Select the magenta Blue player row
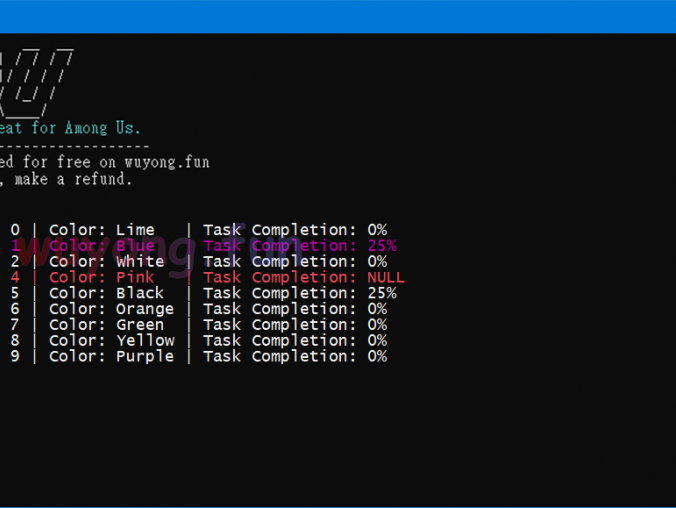 (x=198, y=246)
